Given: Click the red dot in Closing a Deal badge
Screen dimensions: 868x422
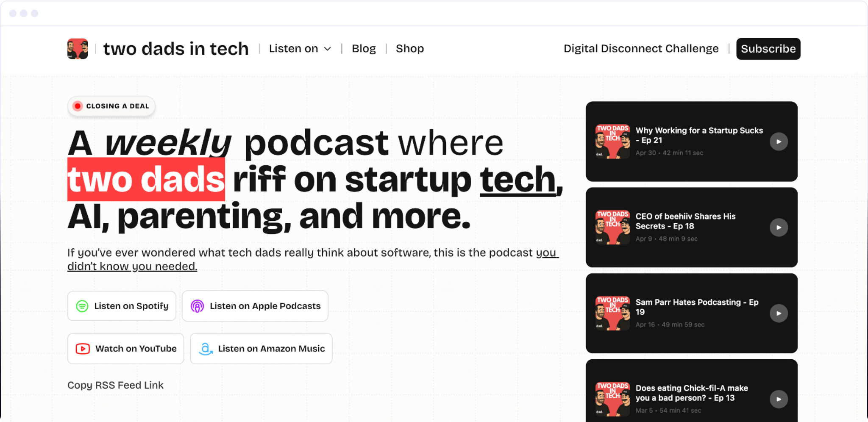Looking at the screenshot, I should tap(78, 106).
